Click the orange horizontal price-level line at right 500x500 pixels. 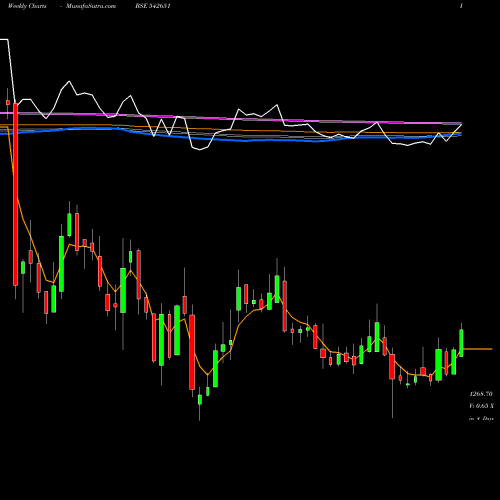[x=478, y=349]
